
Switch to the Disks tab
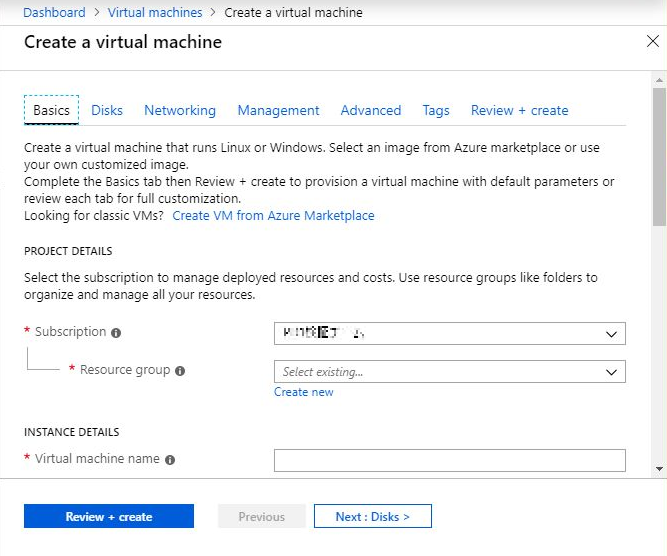[107, 111]
